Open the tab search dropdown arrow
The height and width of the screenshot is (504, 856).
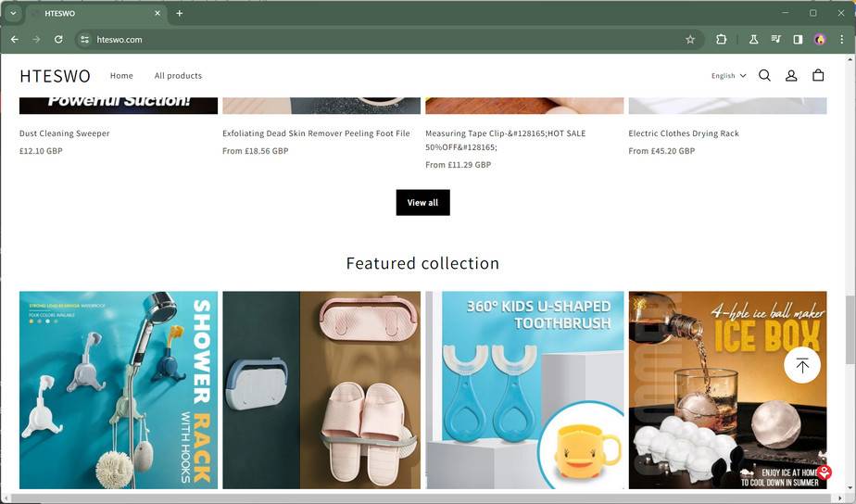pos(13,13)
